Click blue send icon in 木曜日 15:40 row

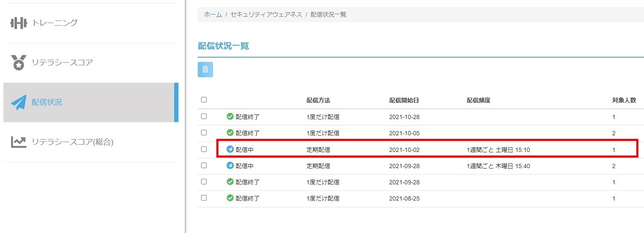tap(230, 166)
